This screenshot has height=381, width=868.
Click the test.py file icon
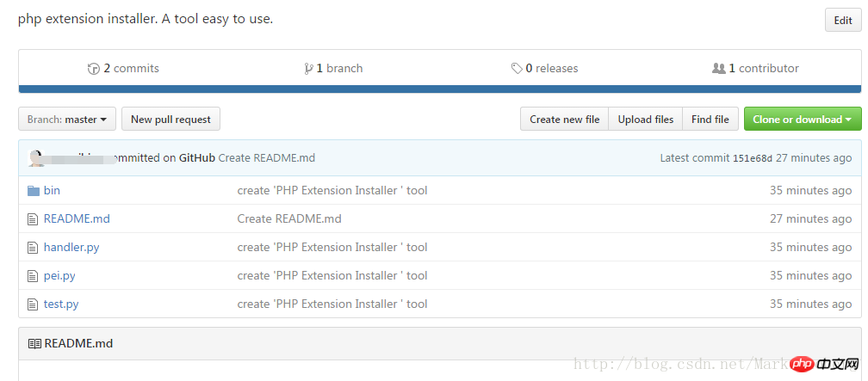(34, 304)
